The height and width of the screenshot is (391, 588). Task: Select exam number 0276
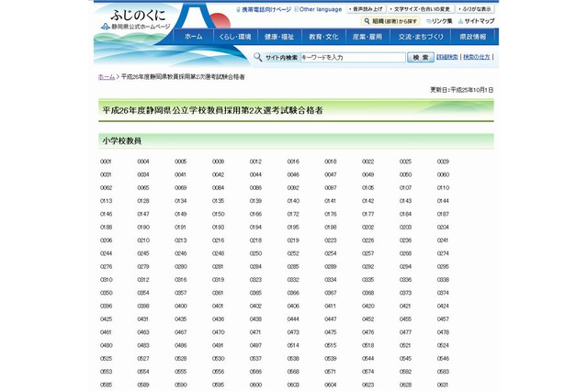point(107,266)
